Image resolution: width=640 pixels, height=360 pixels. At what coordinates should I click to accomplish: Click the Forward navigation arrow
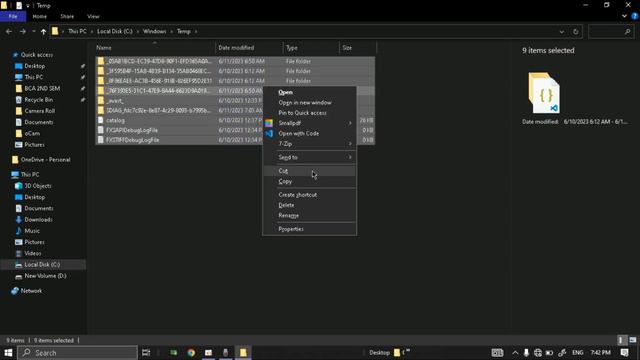pos(22,31)
